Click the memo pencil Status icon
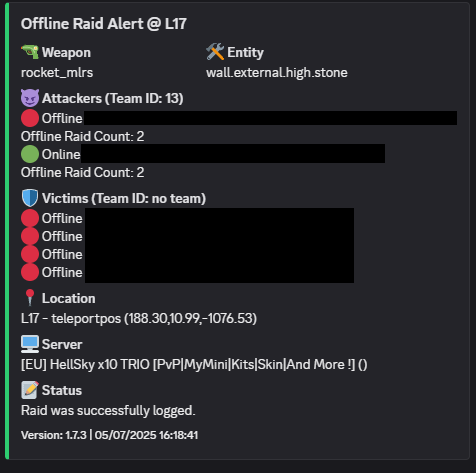Screen dimensions: 476x473 [x=30, y=390]
